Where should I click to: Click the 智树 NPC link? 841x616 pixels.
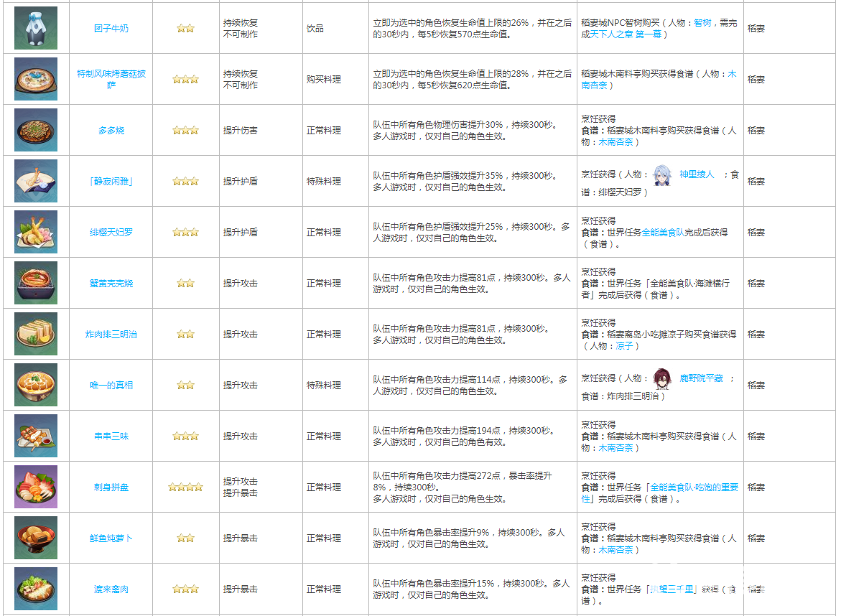pos(702,23)
